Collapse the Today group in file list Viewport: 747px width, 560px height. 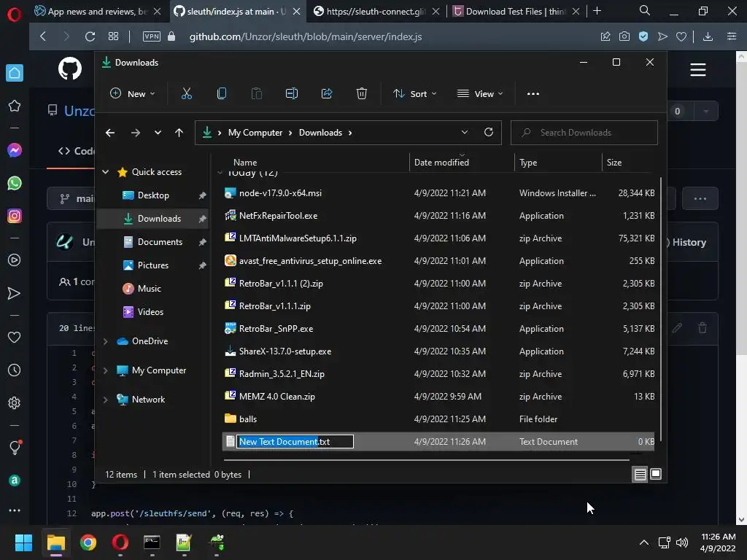220,172
